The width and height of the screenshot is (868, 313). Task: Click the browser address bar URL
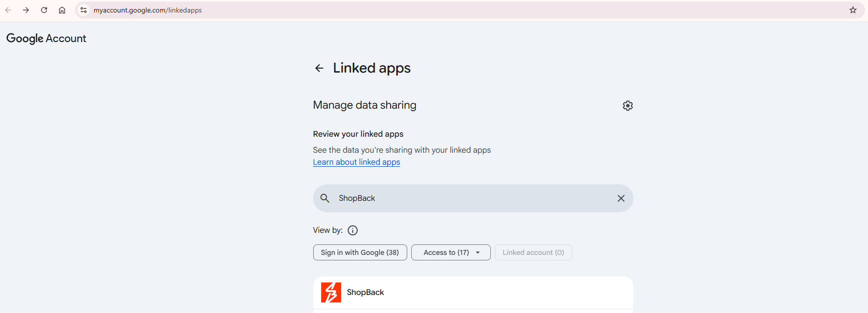point(148,10)
